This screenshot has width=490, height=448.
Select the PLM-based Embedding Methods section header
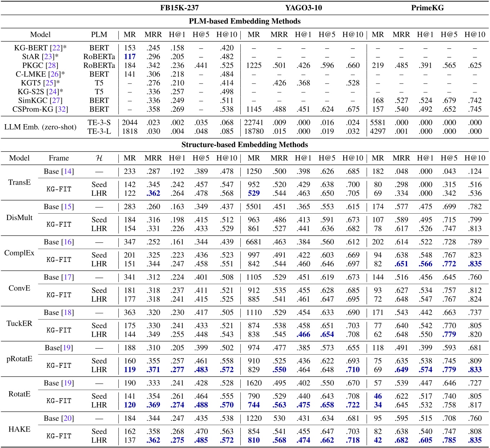pos(245,21)
